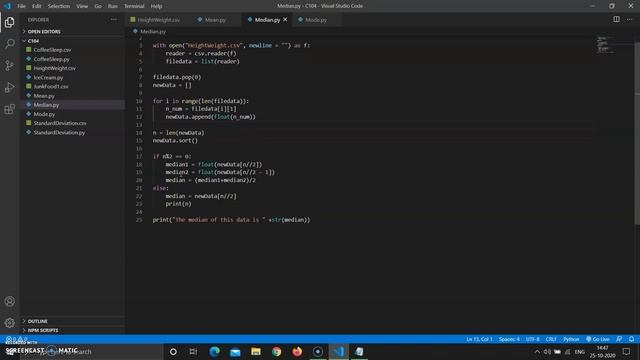The image size is (640, 360).
Task: Click the editor vertical scrollbar
Action: pos(637,133)
